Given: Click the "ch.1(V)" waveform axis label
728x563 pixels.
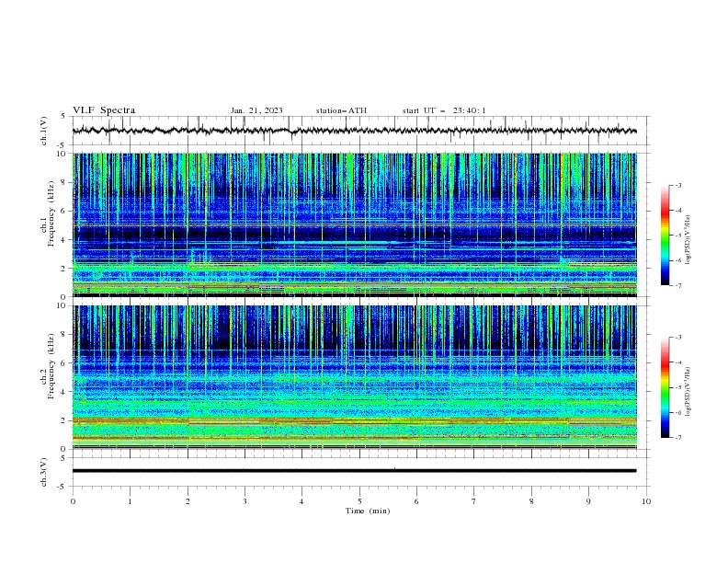Looking at the screenshot, I should [44, 131].
